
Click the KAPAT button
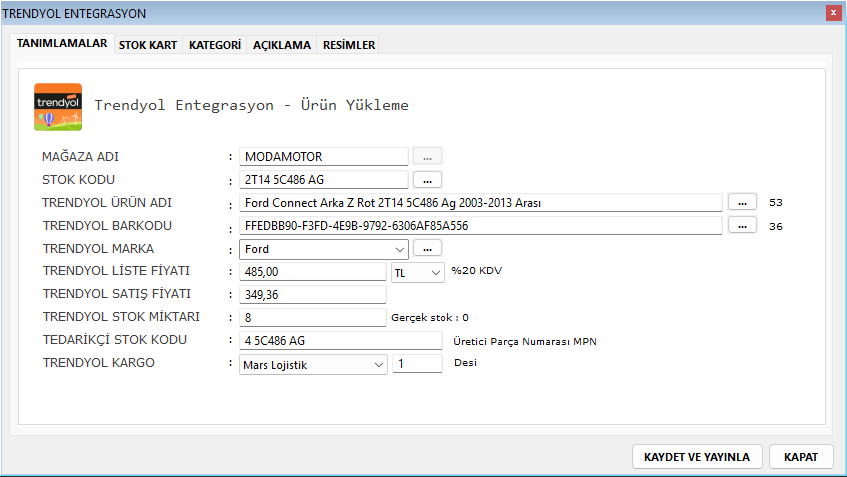click(x=801, y=457)
